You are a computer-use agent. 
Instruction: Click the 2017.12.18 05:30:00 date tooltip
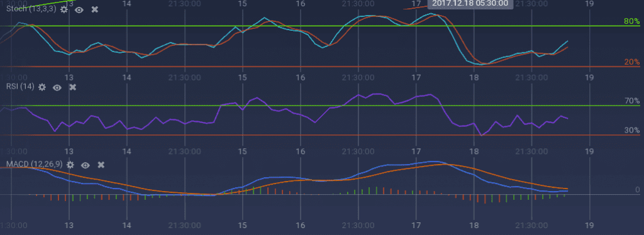470,4
